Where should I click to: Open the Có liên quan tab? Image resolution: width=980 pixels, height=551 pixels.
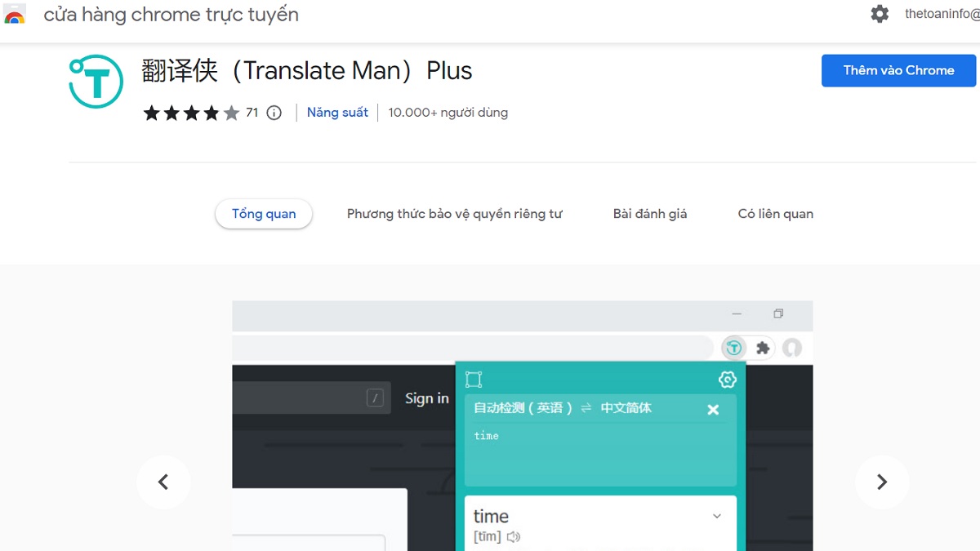point(776,214)
